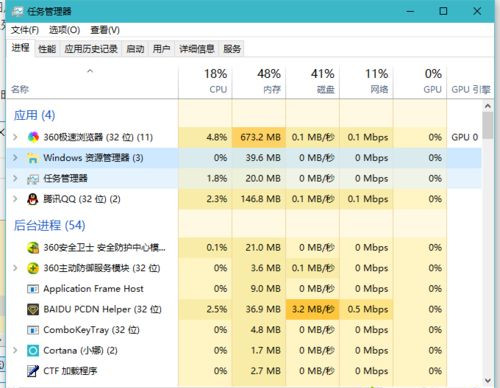Click the 21.0 MB memory cell
The image size is (500, 388).
259,248
